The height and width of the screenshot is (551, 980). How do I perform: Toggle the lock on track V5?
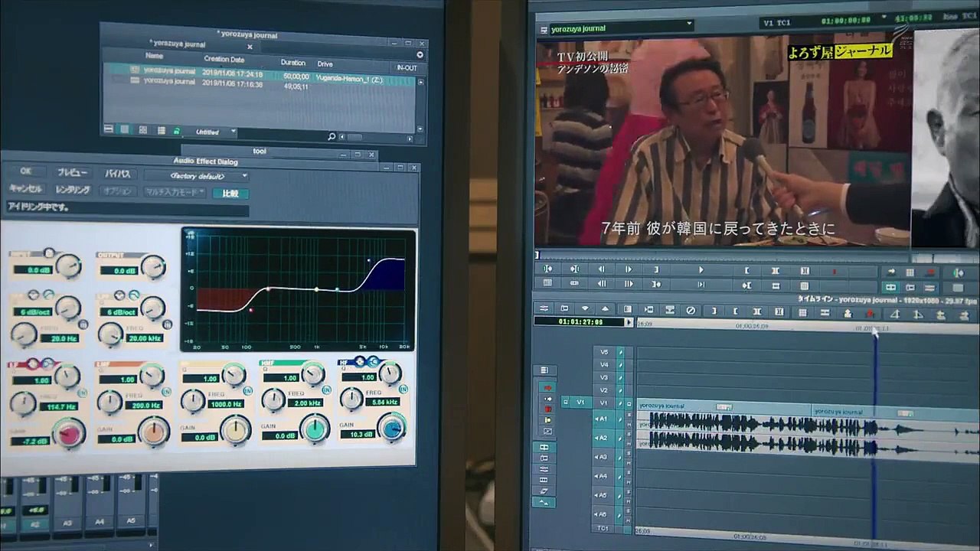[620, 352]
